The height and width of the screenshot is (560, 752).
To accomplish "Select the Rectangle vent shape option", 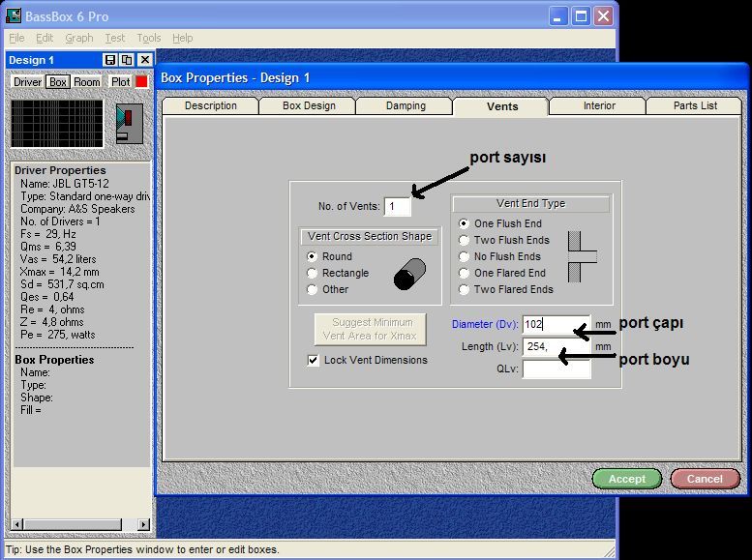I will point(312,273).
